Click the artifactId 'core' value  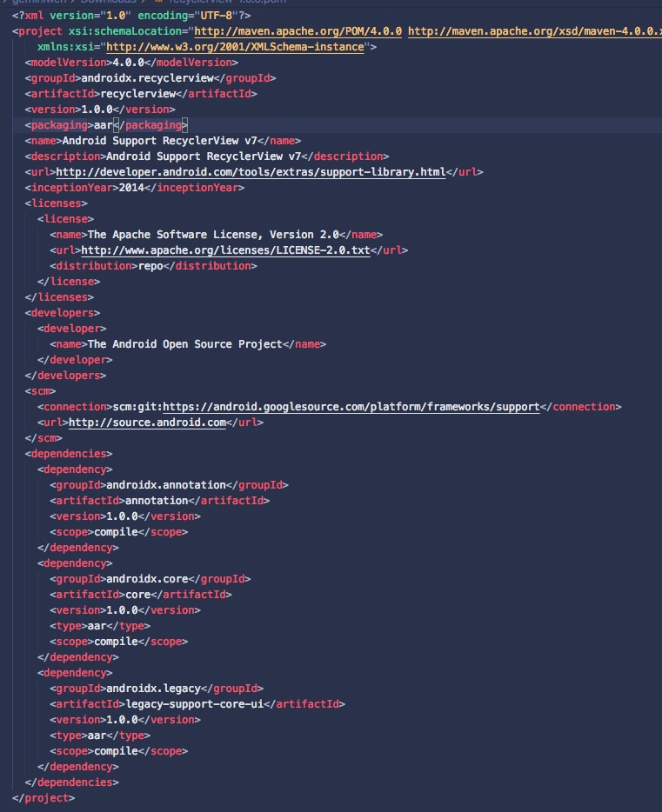coord(137,595)
